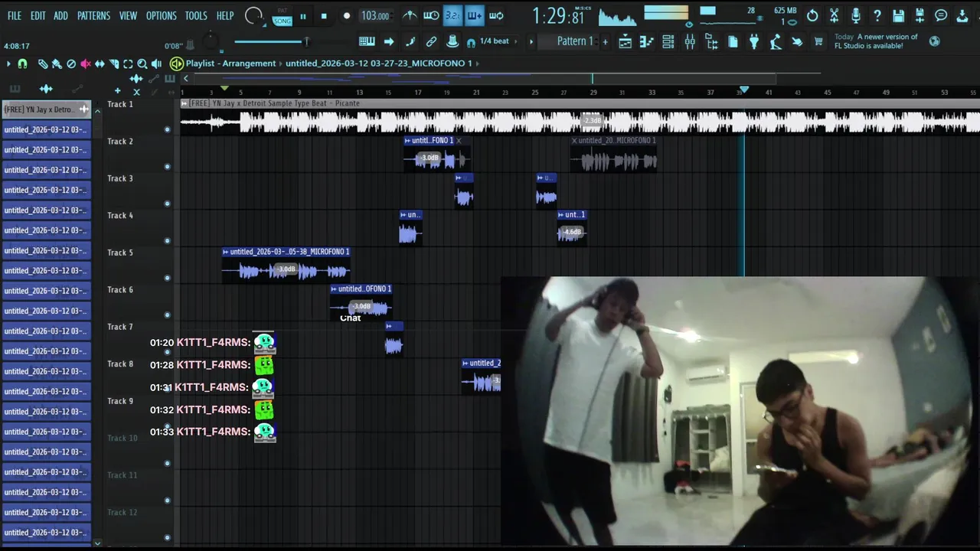Click the picker panel scroll-down arrow
The width and height of the screenshot is (980, 551).
coord(97,543)
